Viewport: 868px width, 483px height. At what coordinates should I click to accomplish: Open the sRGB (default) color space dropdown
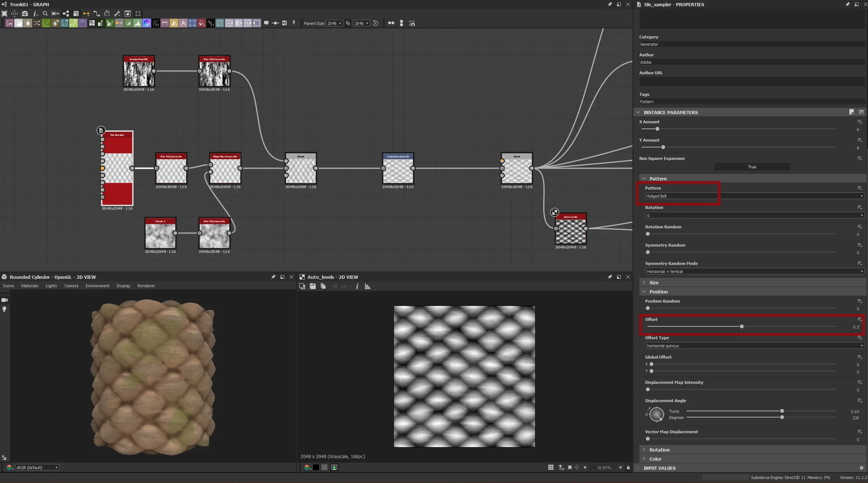tap(37, 467)
